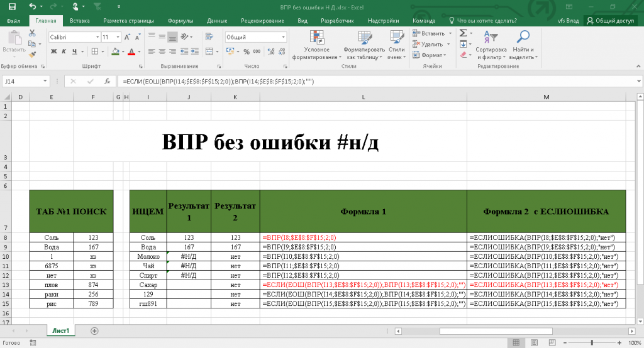The image size is (644, 348).
Task: Click the Merge and Center icon
Action: (209, 52)
